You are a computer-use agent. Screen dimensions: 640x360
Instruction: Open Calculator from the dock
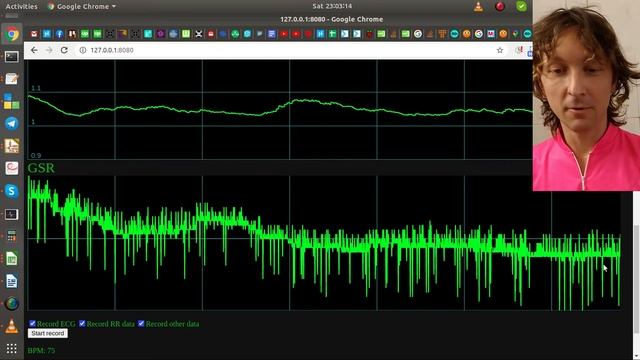[x=12, y=236]
